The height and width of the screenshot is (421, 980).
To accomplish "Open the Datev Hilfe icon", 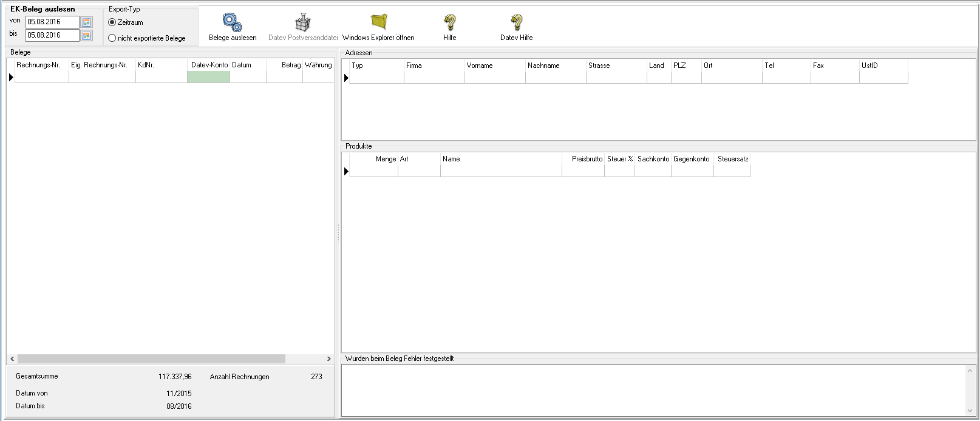I will point(516,23).
